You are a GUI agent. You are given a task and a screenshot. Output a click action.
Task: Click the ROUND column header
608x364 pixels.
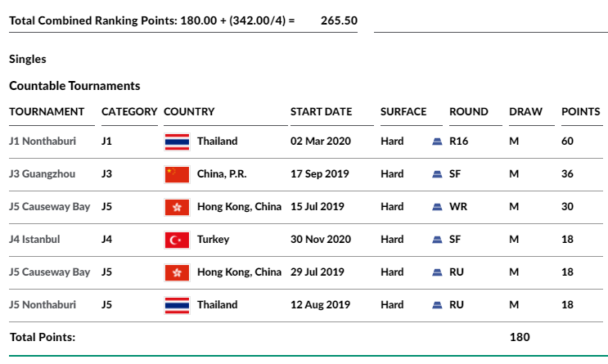pyautogui.click(x=468, y=111)
